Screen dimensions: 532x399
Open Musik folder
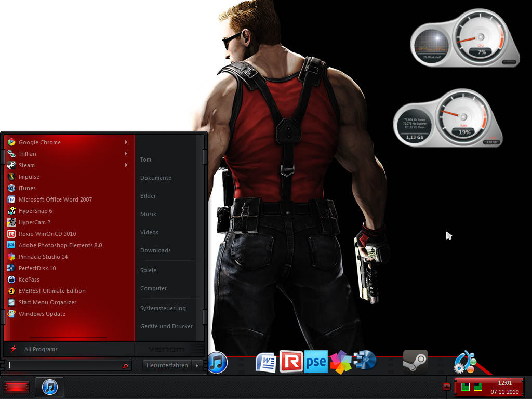coord(148,214)
